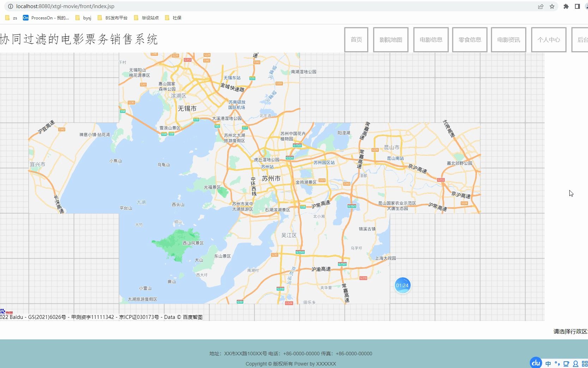Click 苏州市 label on the map

click(x=271, y=179)
